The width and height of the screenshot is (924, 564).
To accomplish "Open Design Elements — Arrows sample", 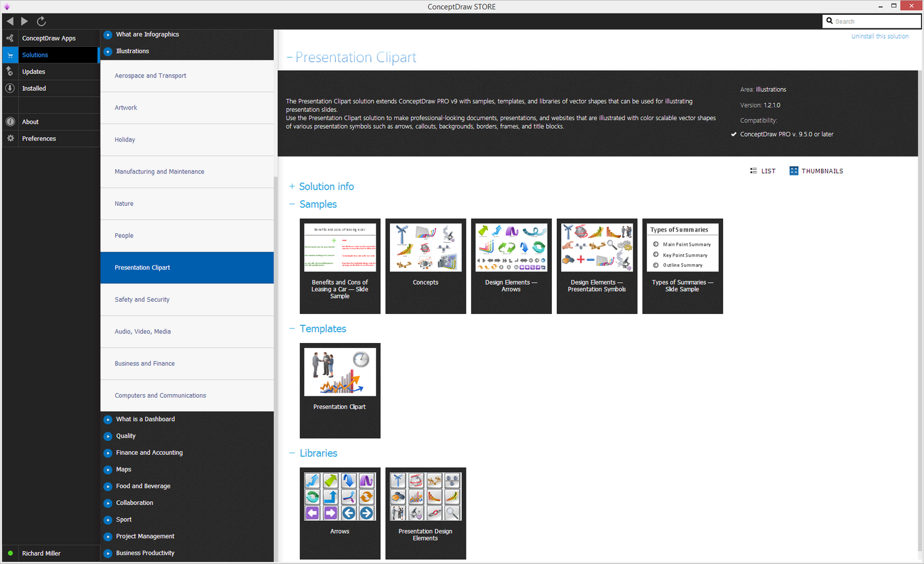I will point(511,266).
